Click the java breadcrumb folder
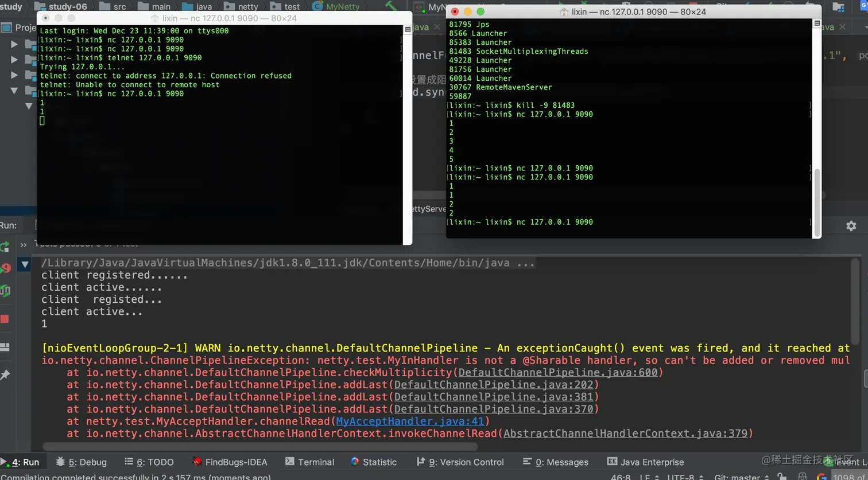Viewport: 868px width, 480px height. [197, 7]
